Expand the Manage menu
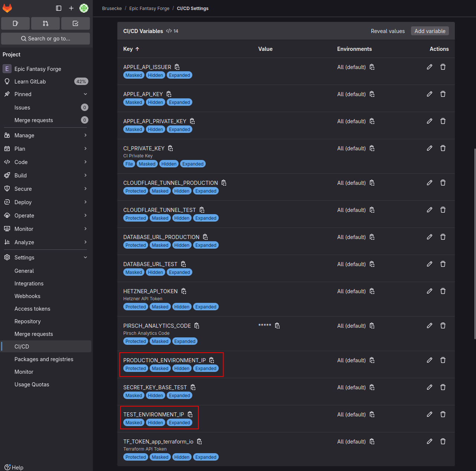Screen dimensions: 476x471 coord(46,135)
